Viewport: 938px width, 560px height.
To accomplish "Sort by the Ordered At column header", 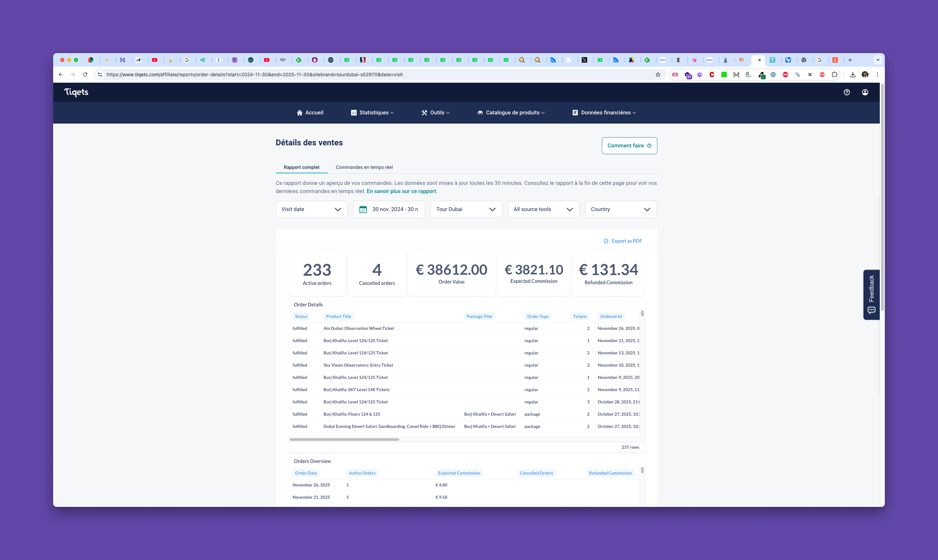I will coord(611,316).
